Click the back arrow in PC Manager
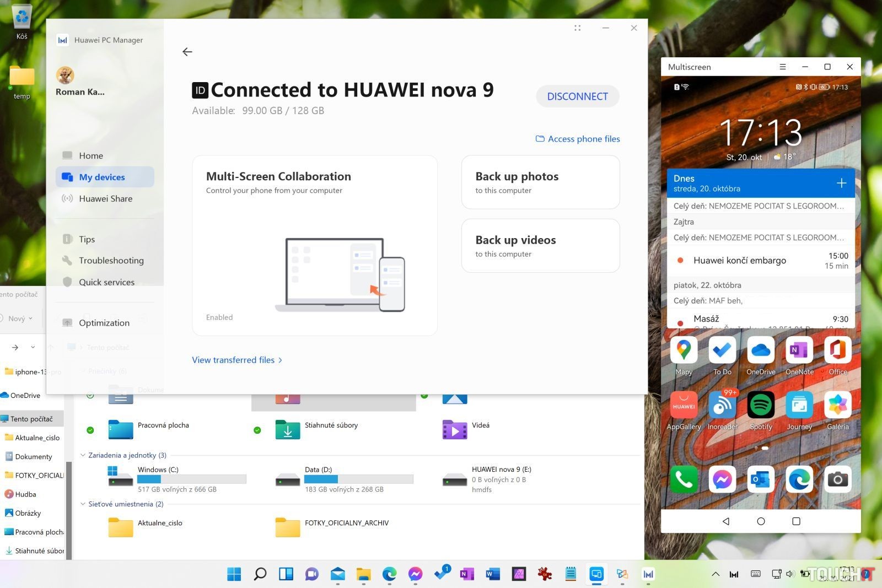The image size is (882, 588). (x=187, y=52)
